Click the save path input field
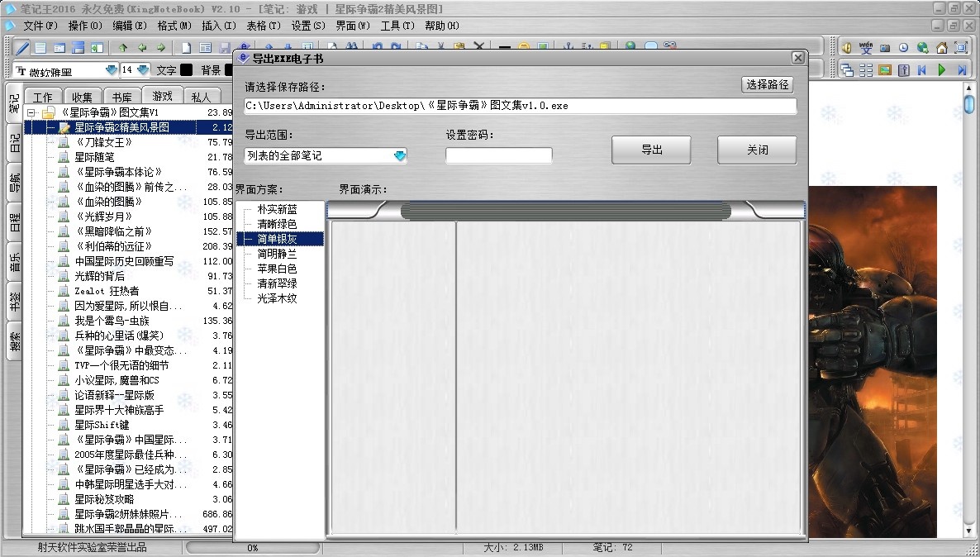 click(520, 106)
